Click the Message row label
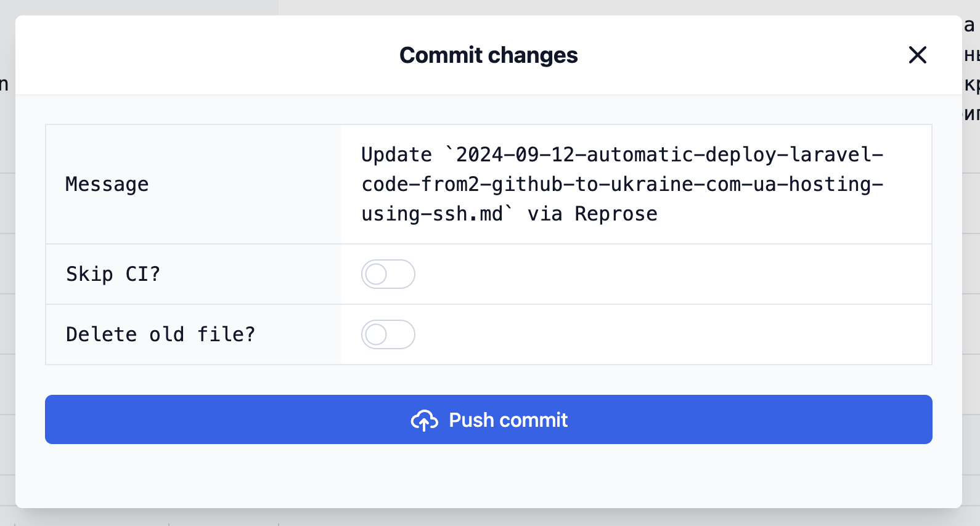Screen dimensions: 980x526 coord(107,184)
